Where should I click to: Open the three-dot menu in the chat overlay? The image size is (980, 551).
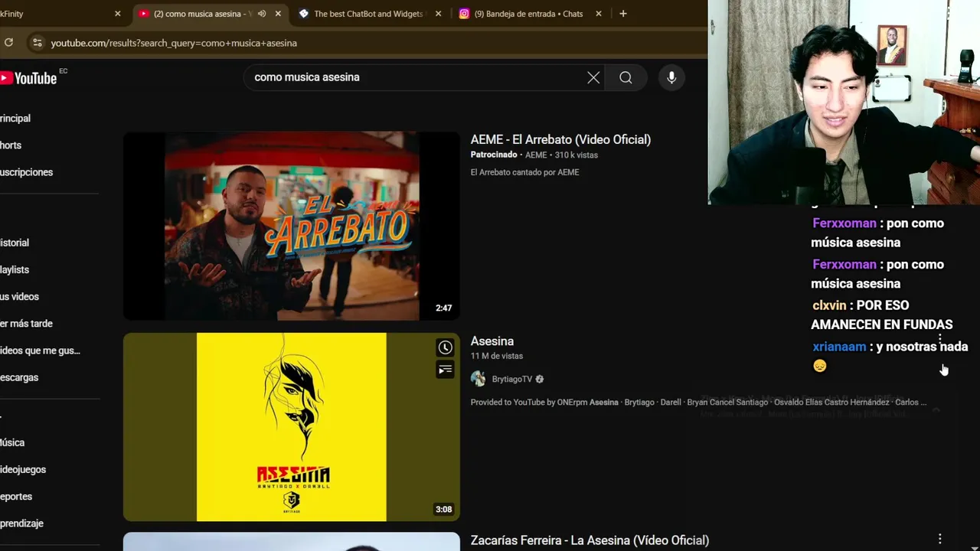click(940, 338)
